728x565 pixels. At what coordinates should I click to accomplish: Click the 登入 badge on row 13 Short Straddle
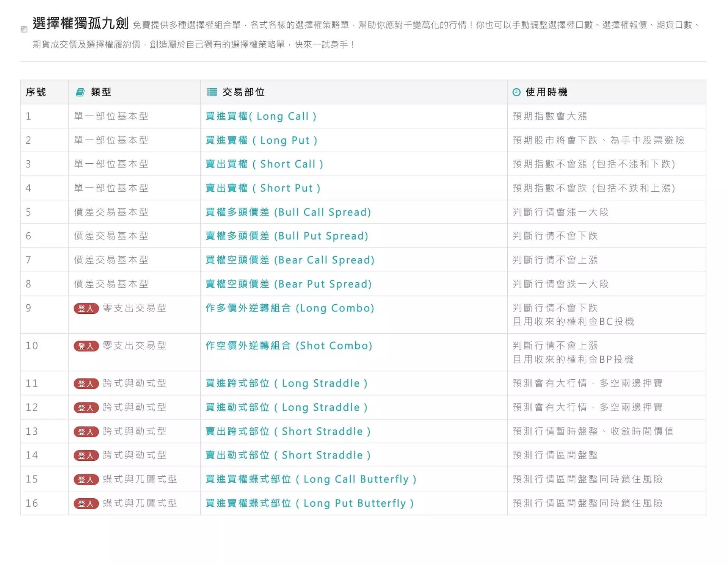[x=86, y=431]
